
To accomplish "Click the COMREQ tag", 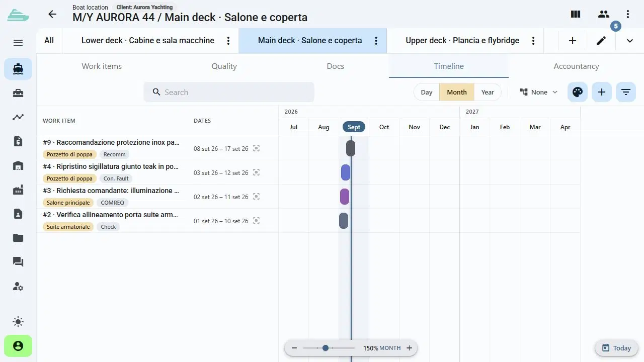I will pyautogui.click(x=111, y=203).
